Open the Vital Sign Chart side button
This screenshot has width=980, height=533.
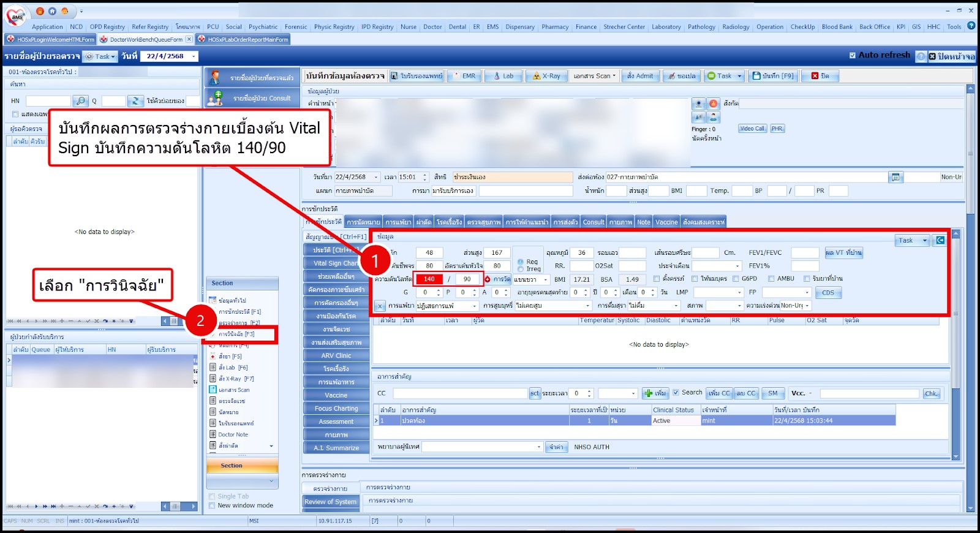coord(336,263)
